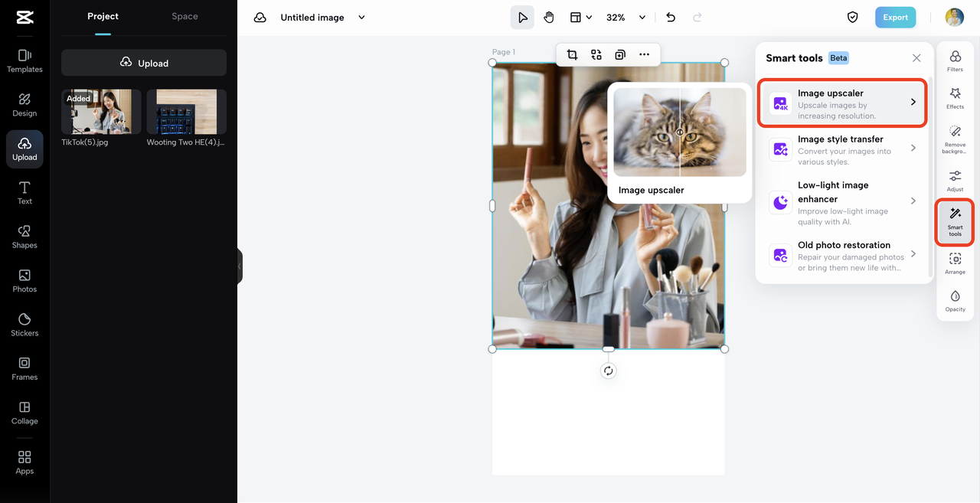The height and width of the screenshot is (503, 980).
Task: Open the Apps sidebar panel
Action: click(x=24, y=462)
